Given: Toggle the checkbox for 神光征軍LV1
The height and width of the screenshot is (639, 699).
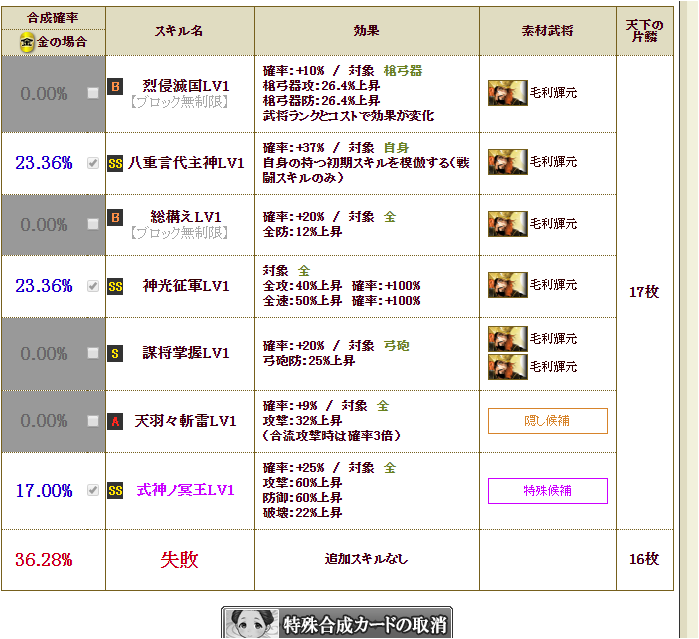Looking at the screenshot, I should click(93, 286).
